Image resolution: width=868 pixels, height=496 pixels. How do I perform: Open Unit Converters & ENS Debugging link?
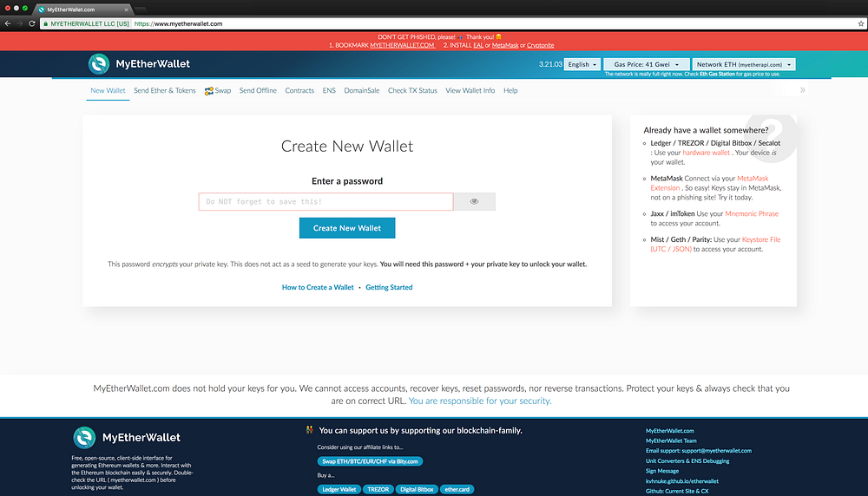click(x=687, y=460)
